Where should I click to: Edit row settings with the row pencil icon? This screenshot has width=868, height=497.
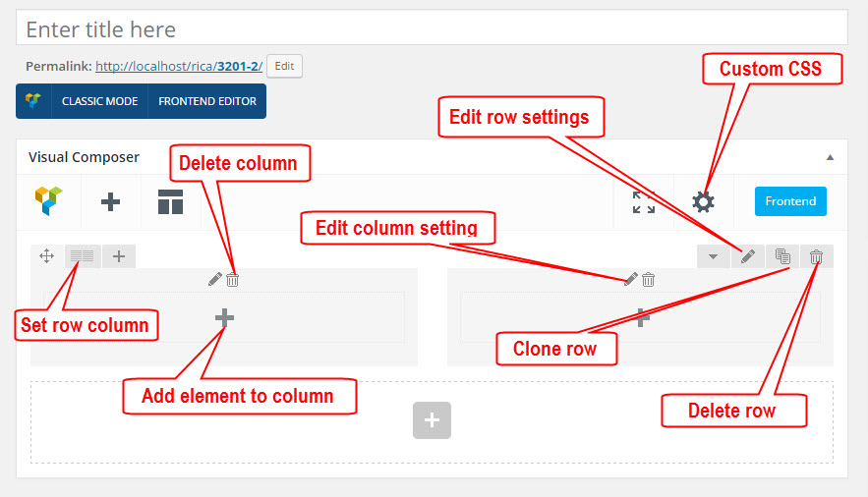click(747, 256)
